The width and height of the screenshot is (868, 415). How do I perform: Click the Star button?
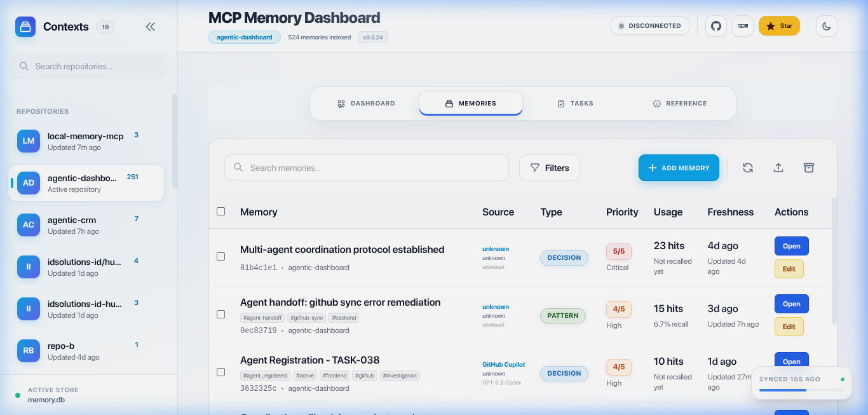tap(779, 26)
